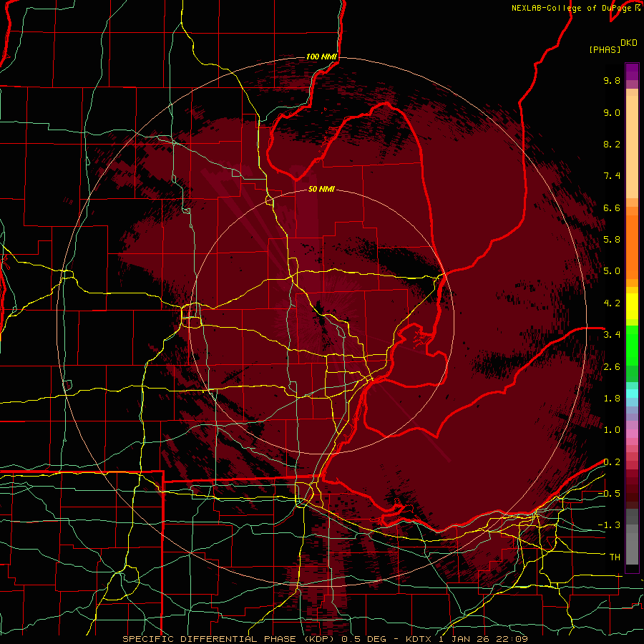Click the TH threshold label on the scale
The width and height of the screenshot is (644, 644).
pyautogui.click(x=615, y=557)
